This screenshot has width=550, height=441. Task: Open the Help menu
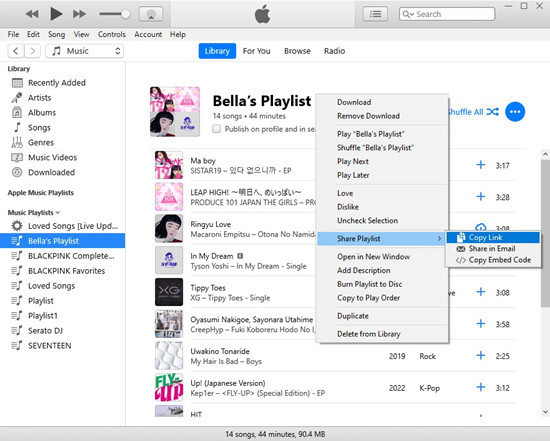[178, 34]
